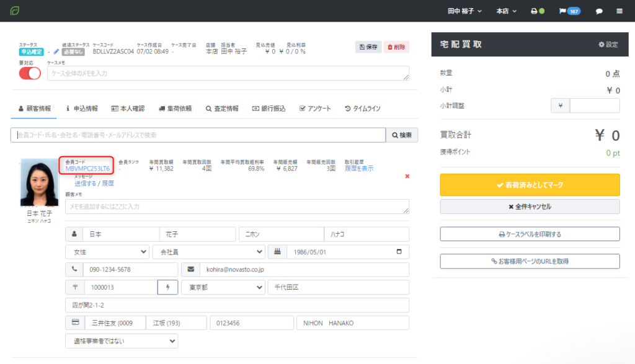
Task: Click the lightning address lookup button
Action: click(x=167, y=287)
